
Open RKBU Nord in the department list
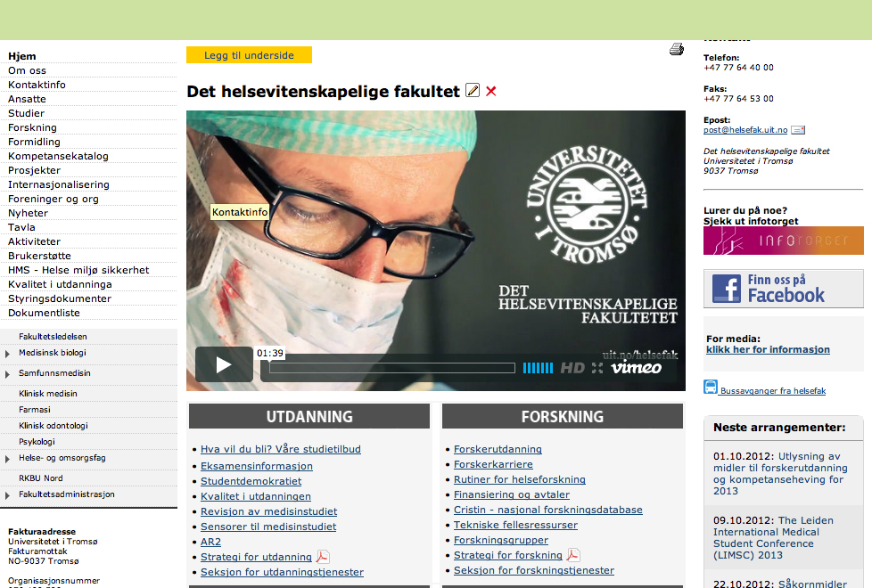click(41, 478)
